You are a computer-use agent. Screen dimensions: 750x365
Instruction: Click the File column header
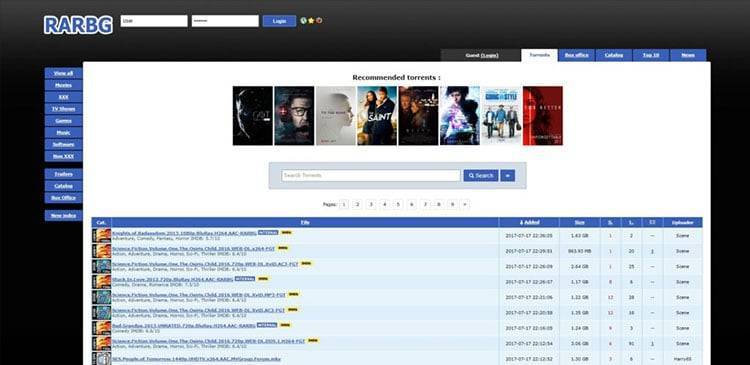(x=305, y=222)
